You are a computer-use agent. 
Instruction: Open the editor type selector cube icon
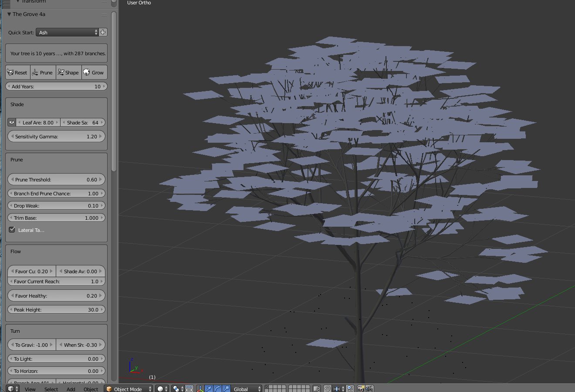[x=14, y=389]
